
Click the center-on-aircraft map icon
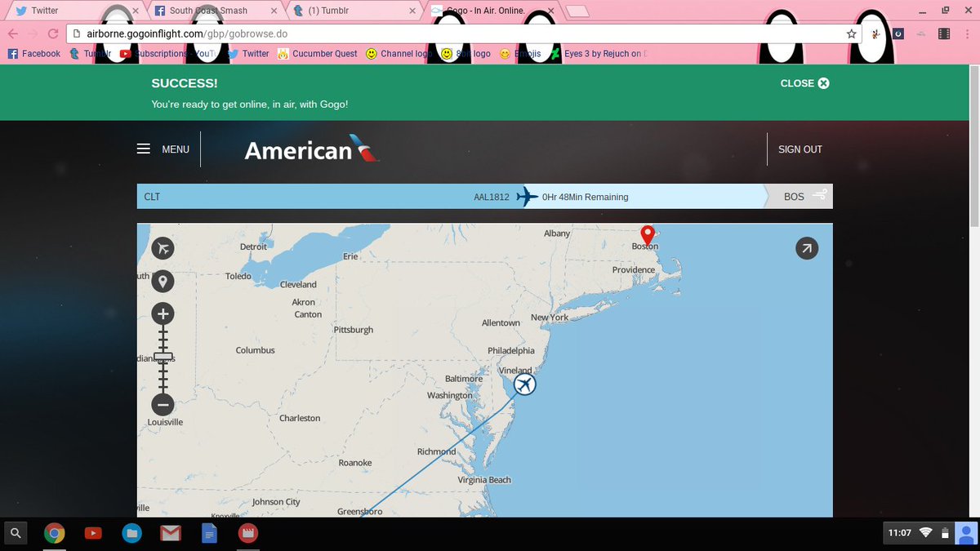(x=163, y=249)
